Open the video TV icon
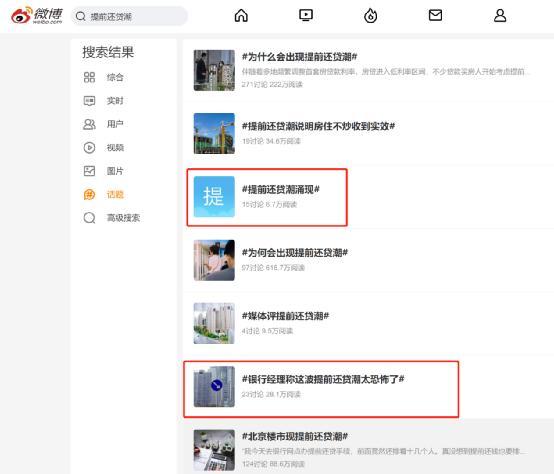This screenshot has height=474, width=554. pyautogui.click(x=306, y=16)
